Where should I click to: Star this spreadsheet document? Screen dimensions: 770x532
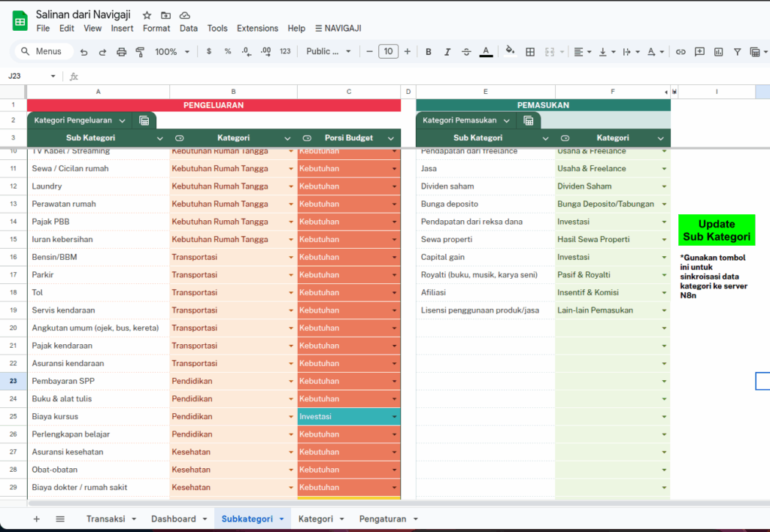147,15
